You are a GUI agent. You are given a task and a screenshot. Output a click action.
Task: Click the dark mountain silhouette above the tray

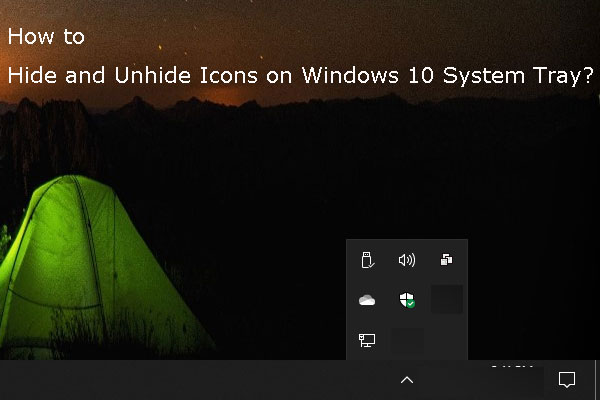click(420, 180)
